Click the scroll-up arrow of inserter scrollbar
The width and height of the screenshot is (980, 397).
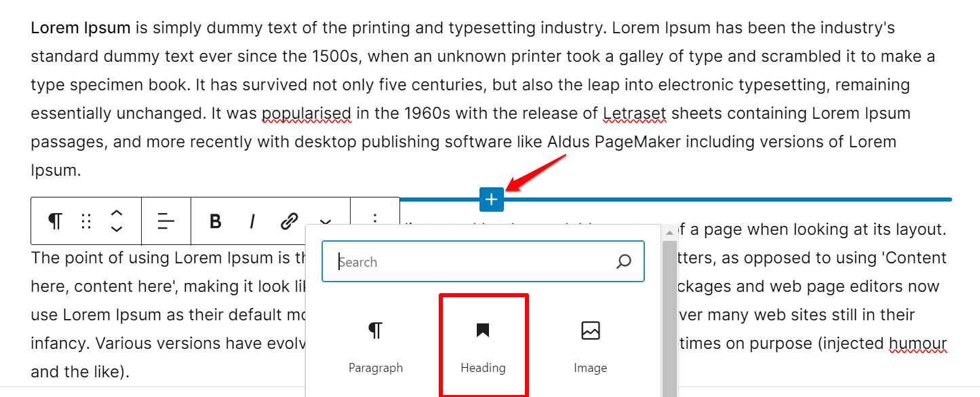[669, 231]
